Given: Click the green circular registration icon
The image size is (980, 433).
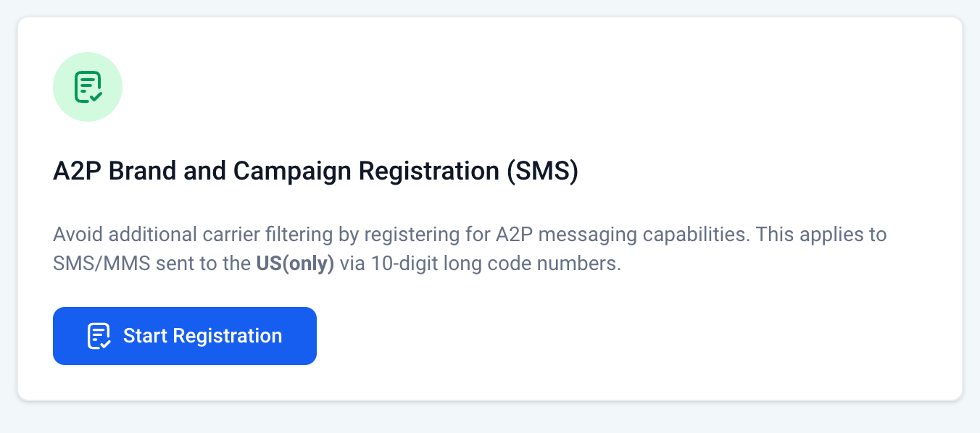Looking at the screenshot, I should [88, 87].
